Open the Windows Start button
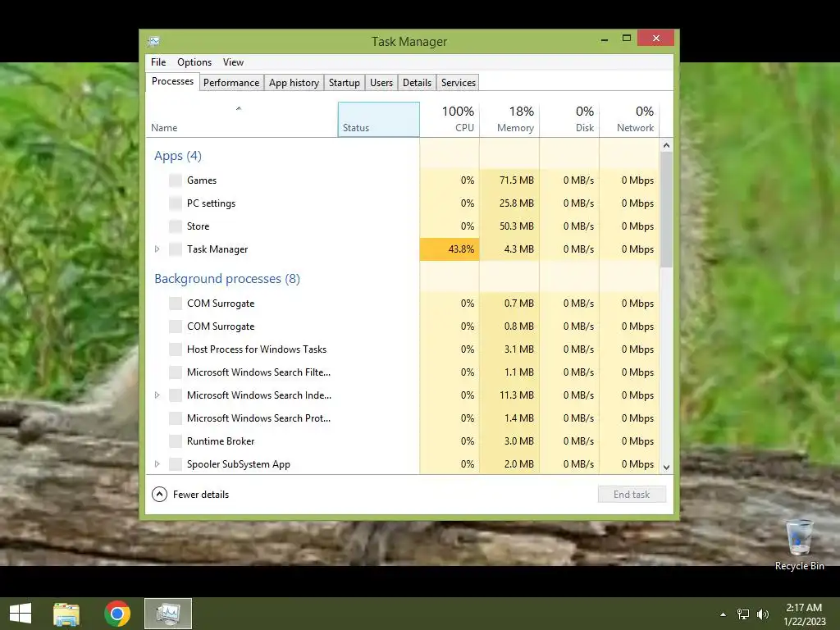840x630 pixels. coord(21,614)
